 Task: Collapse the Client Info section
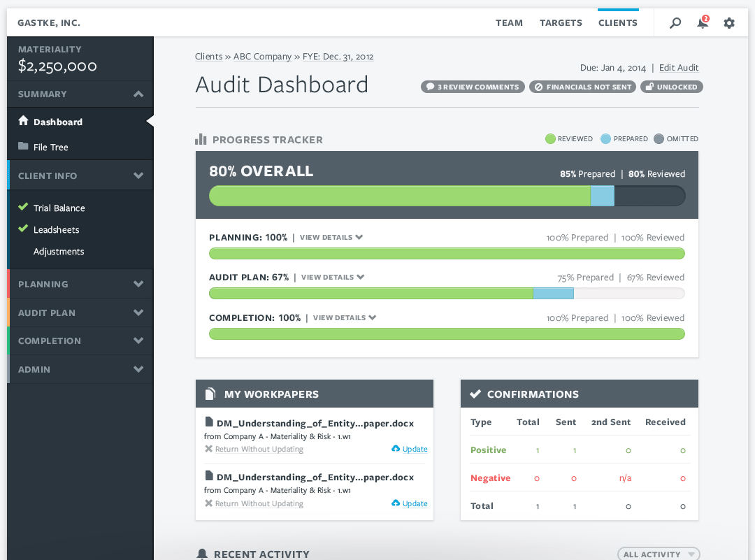tap(140, 175)
